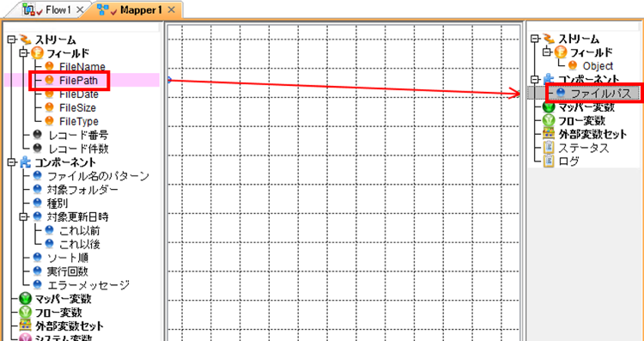Screen dimensions: 644x341
Task: Click the 実行回数 blue icon
Action: pos(38,271)
